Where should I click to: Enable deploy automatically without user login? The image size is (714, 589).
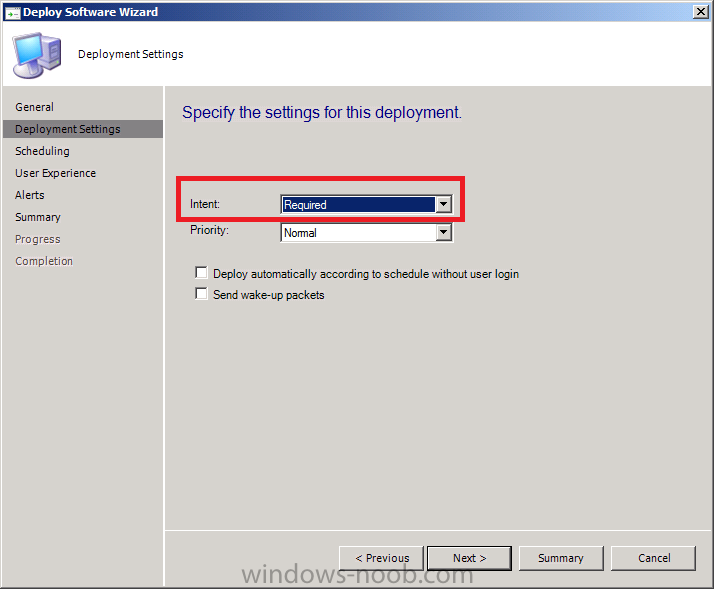[x=201, y=272]
